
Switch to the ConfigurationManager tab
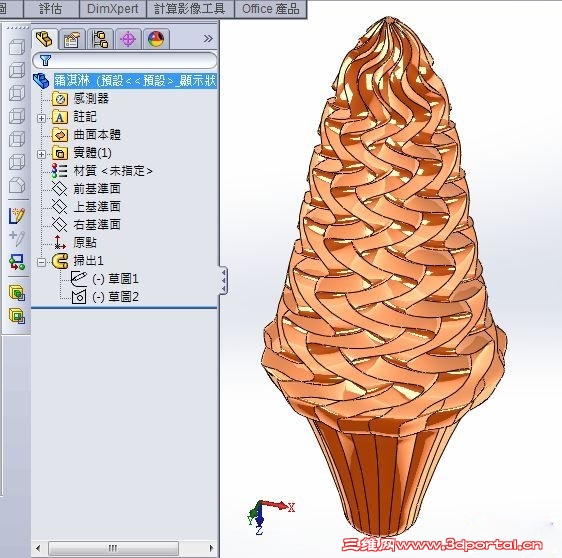pyautogui.click(x=100, y=39)
